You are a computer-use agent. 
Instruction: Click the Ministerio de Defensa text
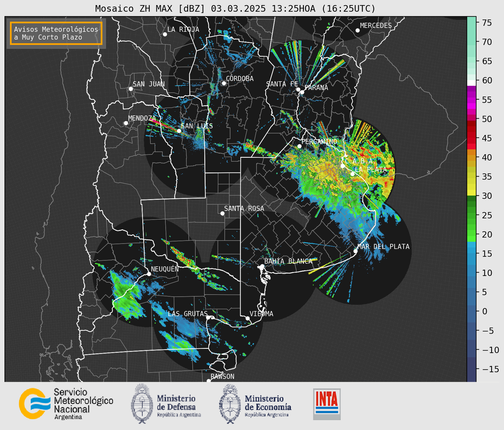pyautogui.click(x=179, y=406)
